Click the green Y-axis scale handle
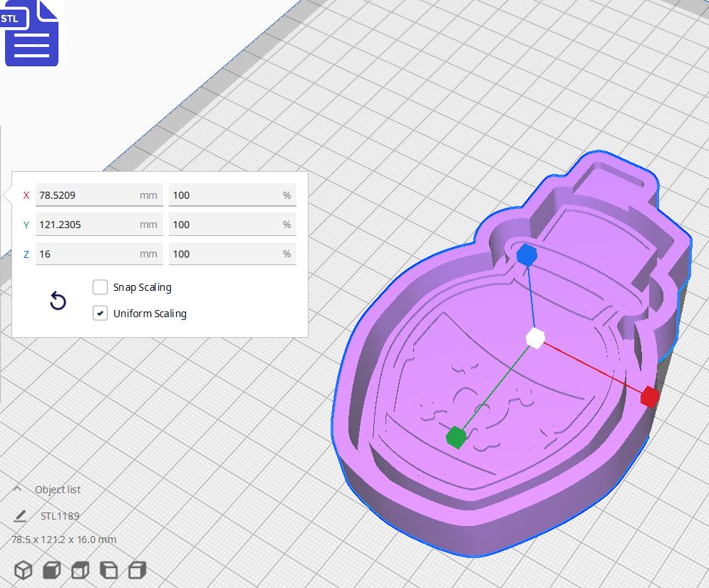Viewport: 709px width, 588px height. pyautogui.click(x=456, y=437)
